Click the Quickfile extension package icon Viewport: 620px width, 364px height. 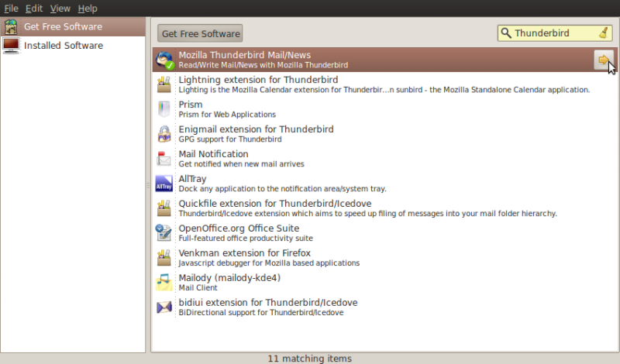pos(164,208)
